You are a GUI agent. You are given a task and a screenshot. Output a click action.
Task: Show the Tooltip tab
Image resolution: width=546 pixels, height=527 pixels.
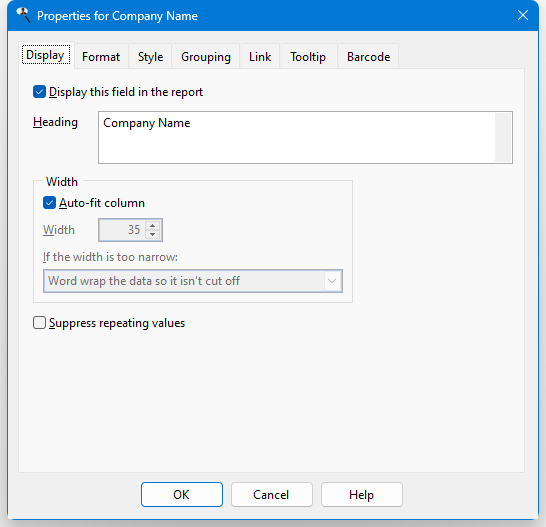point(308,56)
